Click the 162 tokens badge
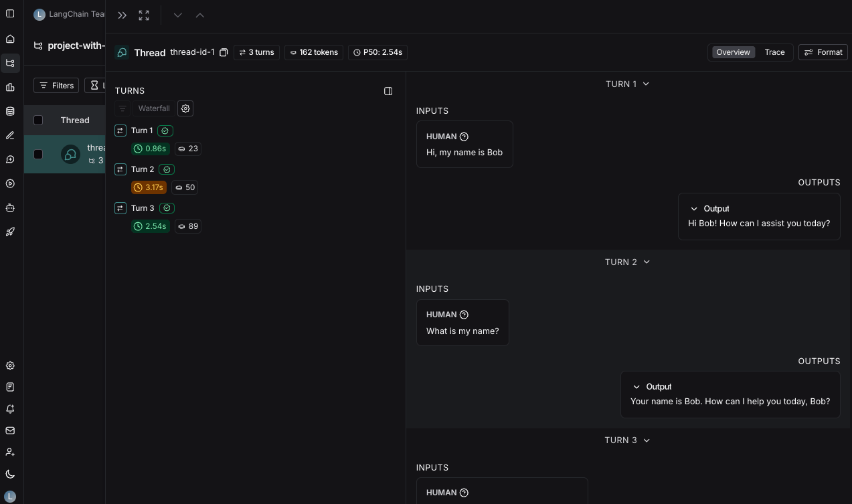This screenshot has height=504, width=852. click(x=314, y=52)
